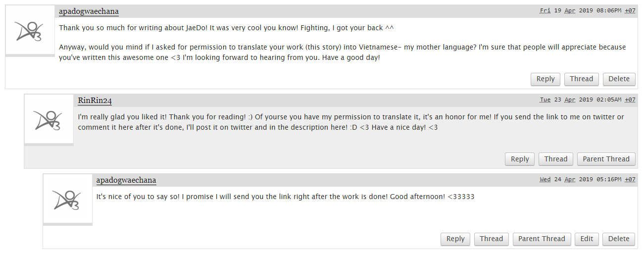This screenshot has height=253, width=644.
Task: Edit the last comment
Action: (587, 239)
